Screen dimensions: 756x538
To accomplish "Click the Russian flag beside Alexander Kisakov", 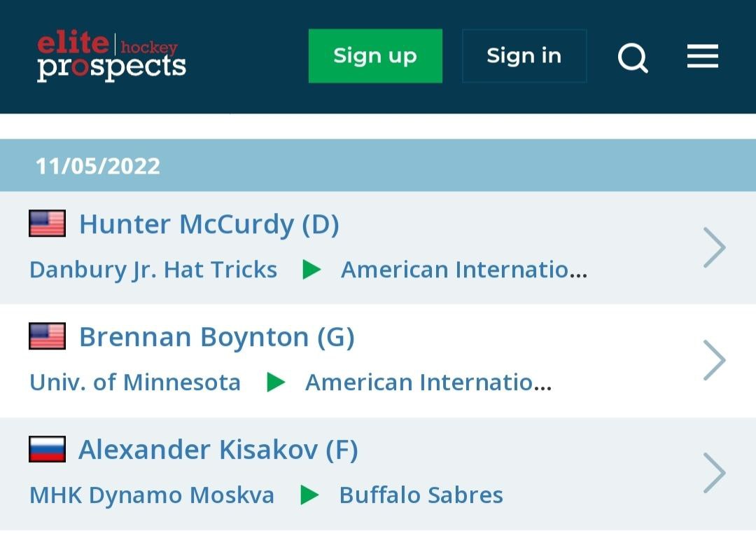I will [48, 449].
